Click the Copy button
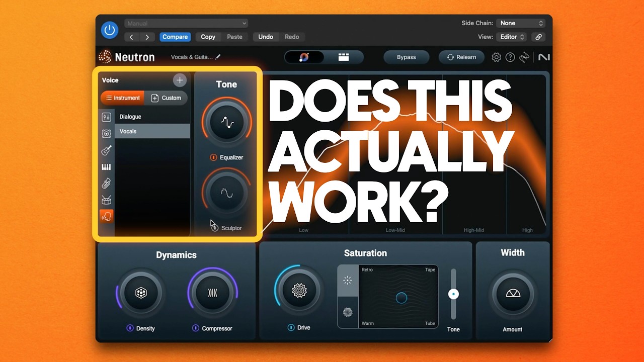Screen dimensions: 644x362 (x=208, y=37)
